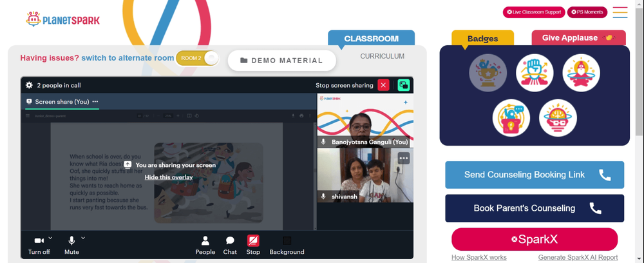The width and height of the screenshot is (644, 263).
Task: Open the People panel
Action: [205, 246]
